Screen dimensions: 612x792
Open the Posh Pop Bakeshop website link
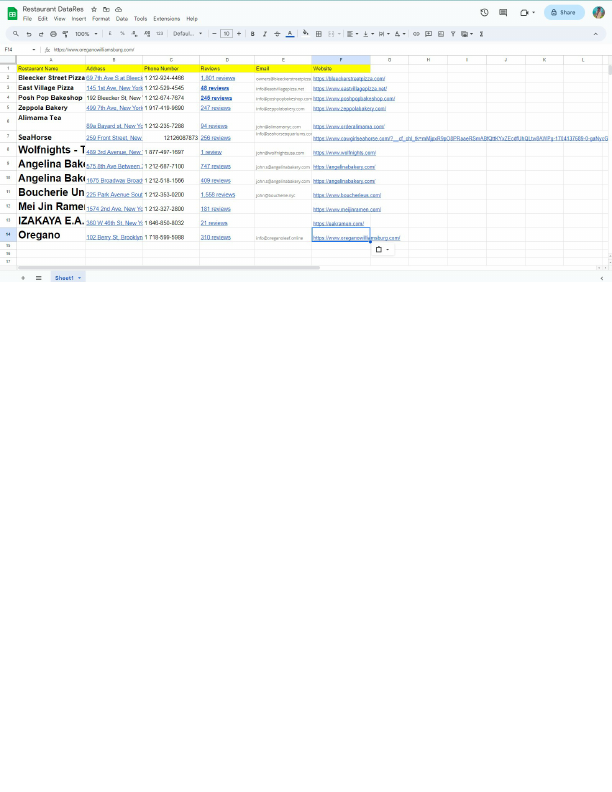pyautogui.click(x=354, y=98)
